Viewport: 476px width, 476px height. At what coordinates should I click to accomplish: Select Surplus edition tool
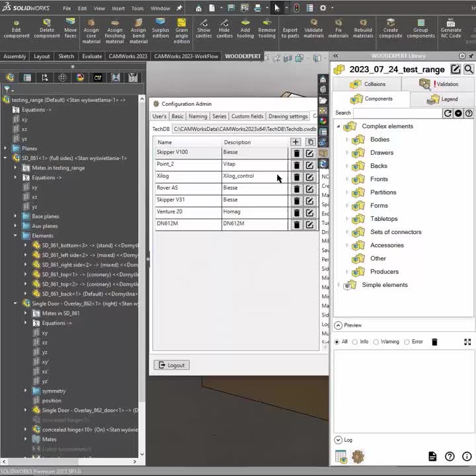160,30
